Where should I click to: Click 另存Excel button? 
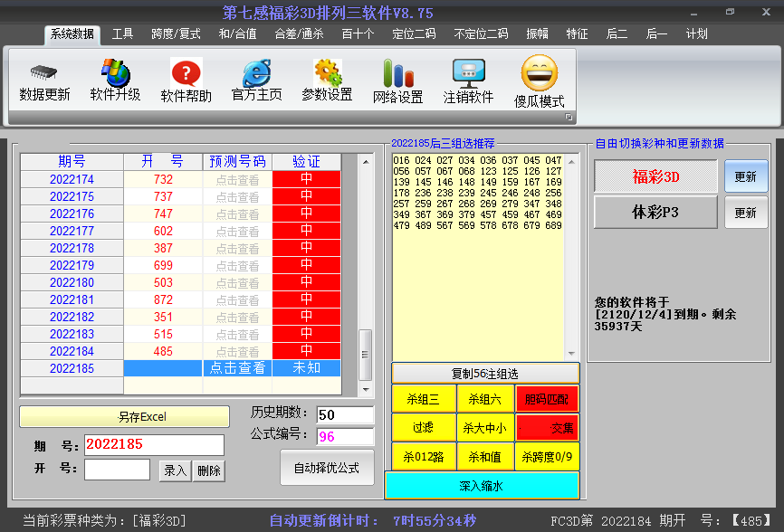pyautogui.click(x=125, y=416)
